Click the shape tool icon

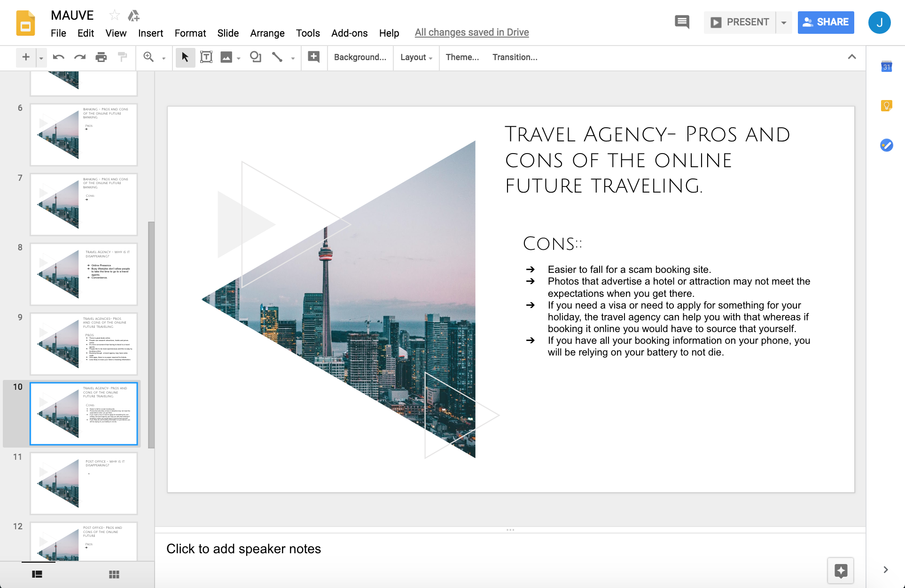[x=256, y=57]
